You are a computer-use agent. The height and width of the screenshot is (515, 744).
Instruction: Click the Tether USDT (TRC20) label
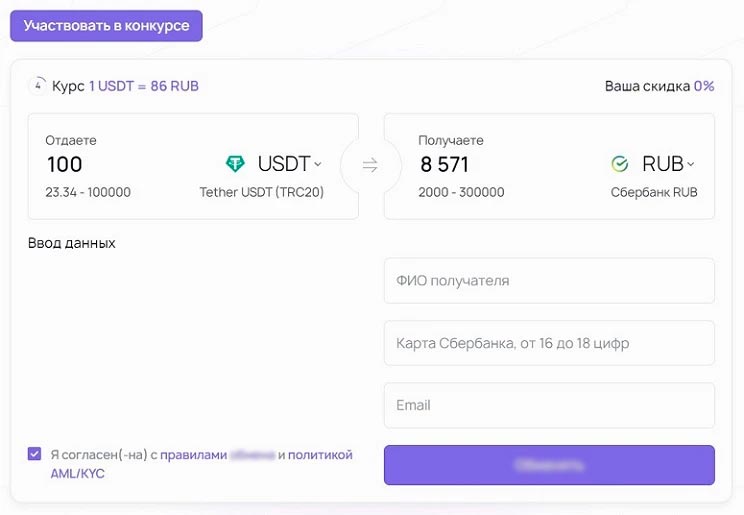pos(261,192)
